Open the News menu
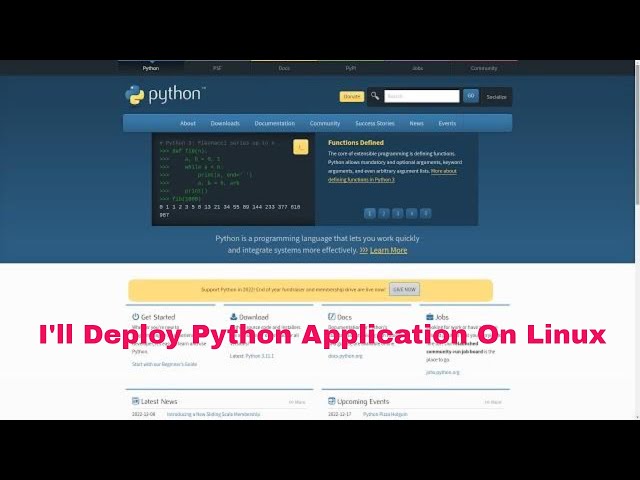 point(416,123)
